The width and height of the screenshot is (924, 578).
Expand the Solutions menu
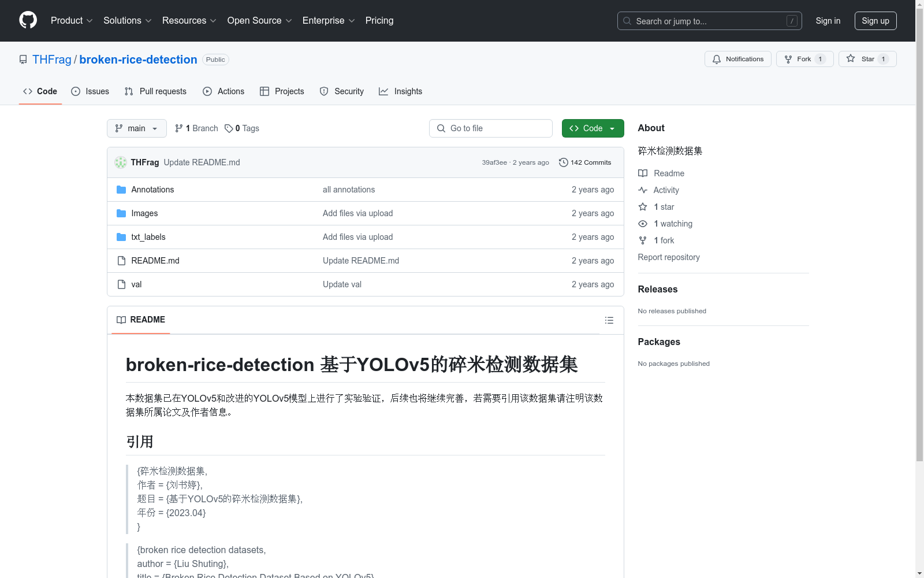click(128, 20)
